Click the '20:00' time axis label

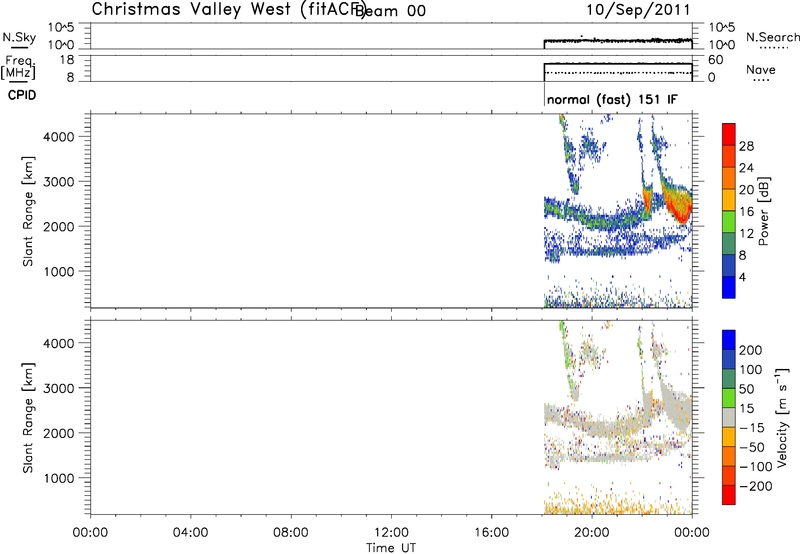(x=592, y=533)
